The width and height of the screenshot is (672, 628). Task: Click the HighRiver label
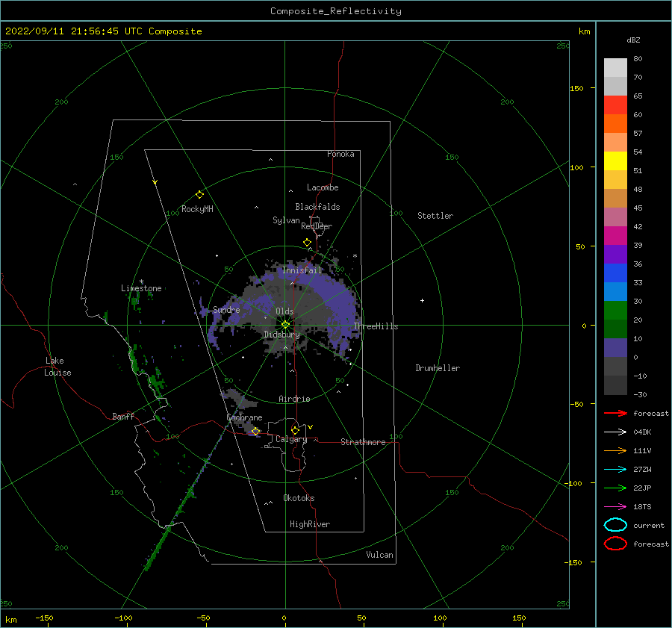click(x=310, y=524)
